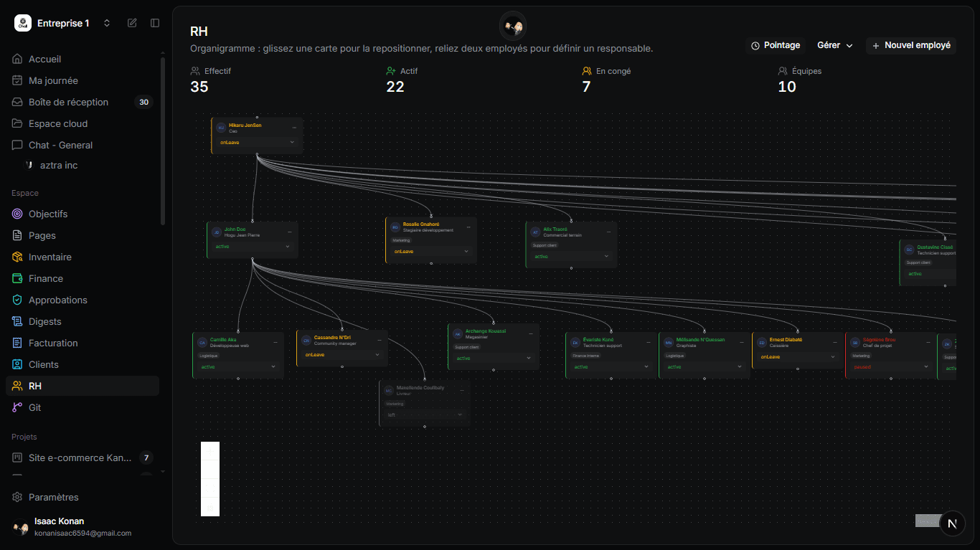
Task: Open Ernest Diabaté's onLeave status dropdown
Action: (x=798, y=357)
